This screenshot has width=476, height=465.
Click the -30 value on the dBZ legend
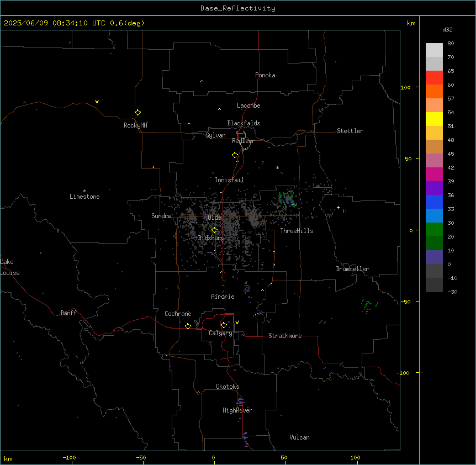452,292
